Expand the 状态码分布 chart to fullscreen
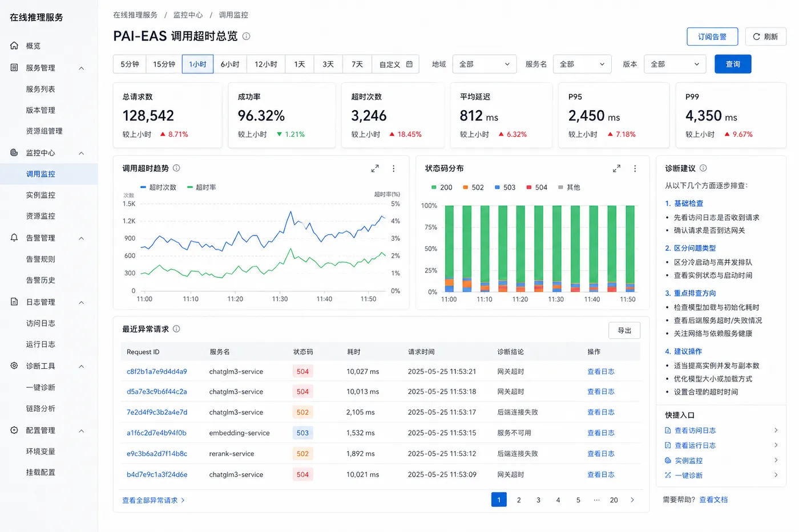Image resolution: width=799 pixels, height=532 pixels. [616, 169]
